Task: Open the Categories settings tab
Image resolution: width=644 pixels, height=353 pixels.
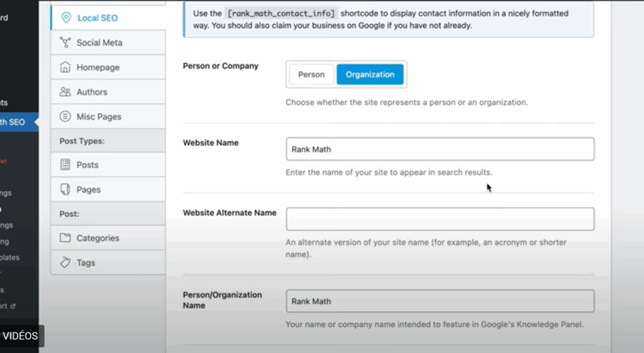Action: [108, 238]
